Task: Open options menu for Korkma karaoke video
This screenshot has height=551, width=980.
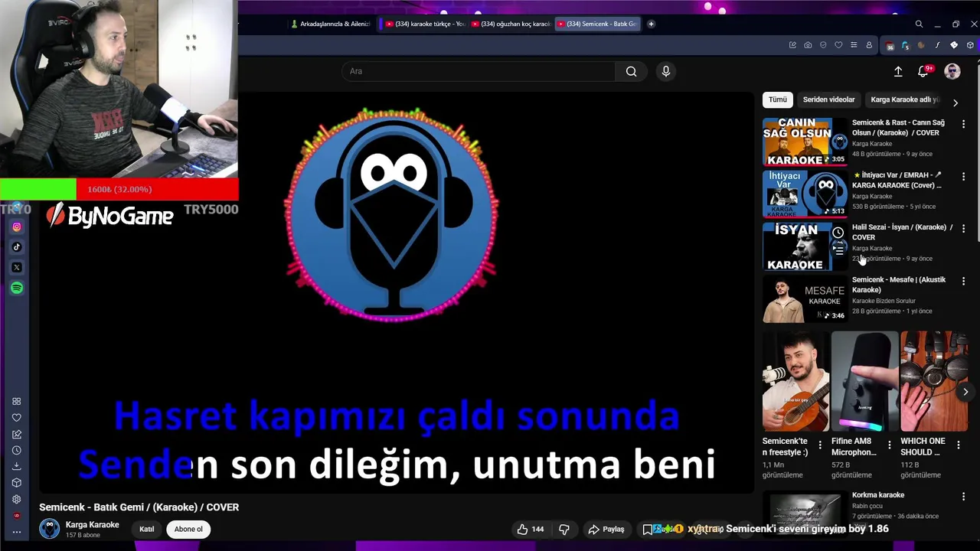Action: (x=963, y=497)
